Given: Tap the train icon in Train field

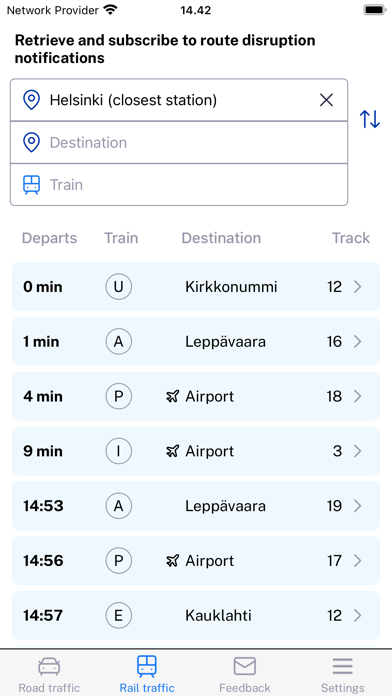Looking at the screenshot, I should click(x=32, y=185).
